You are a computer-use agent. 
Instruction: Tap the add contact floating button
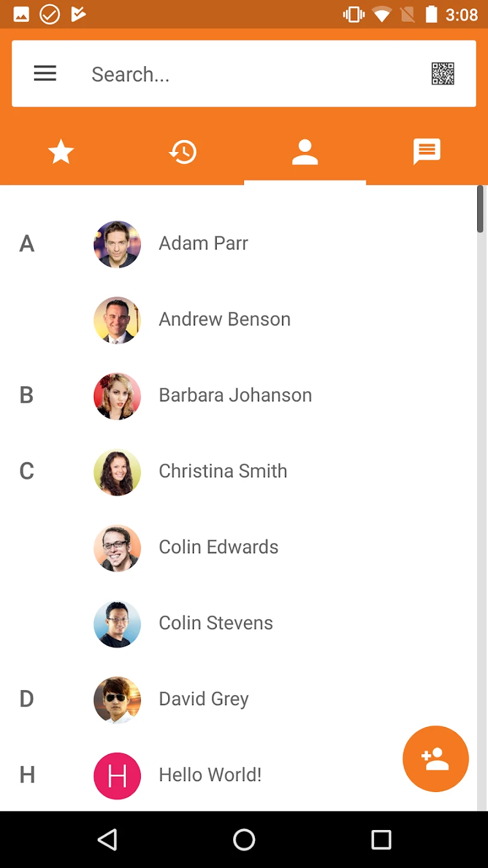point(436,758)
